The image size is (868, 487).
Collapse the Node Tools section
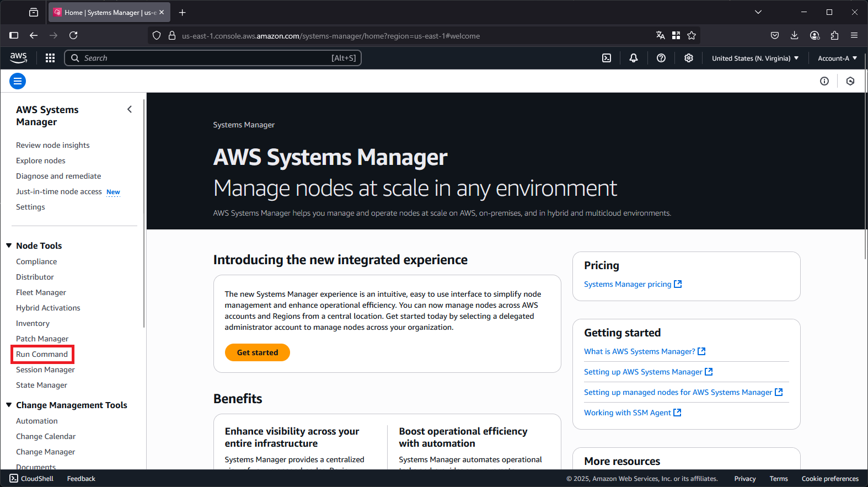(9, 245)
